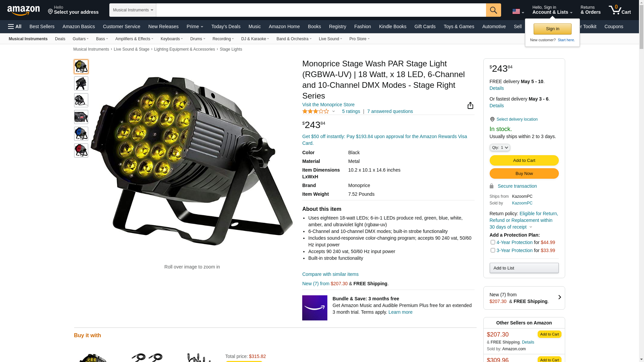The width and height of the screenshot is (644, 362).
Task: Open the Guitars submenu
Action: coord(80,39)
